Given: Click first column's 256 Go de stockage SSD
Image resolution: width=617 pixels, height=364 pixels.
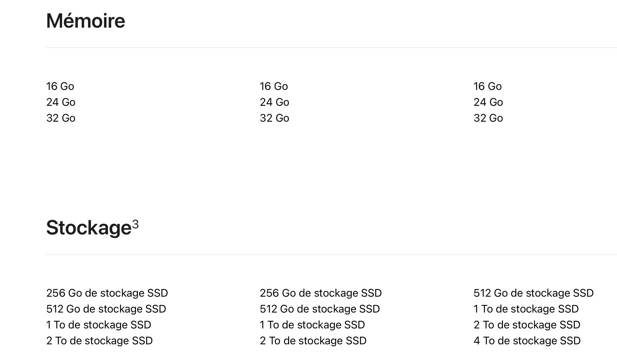Looking at the screenshot, I should coord(107,293).
